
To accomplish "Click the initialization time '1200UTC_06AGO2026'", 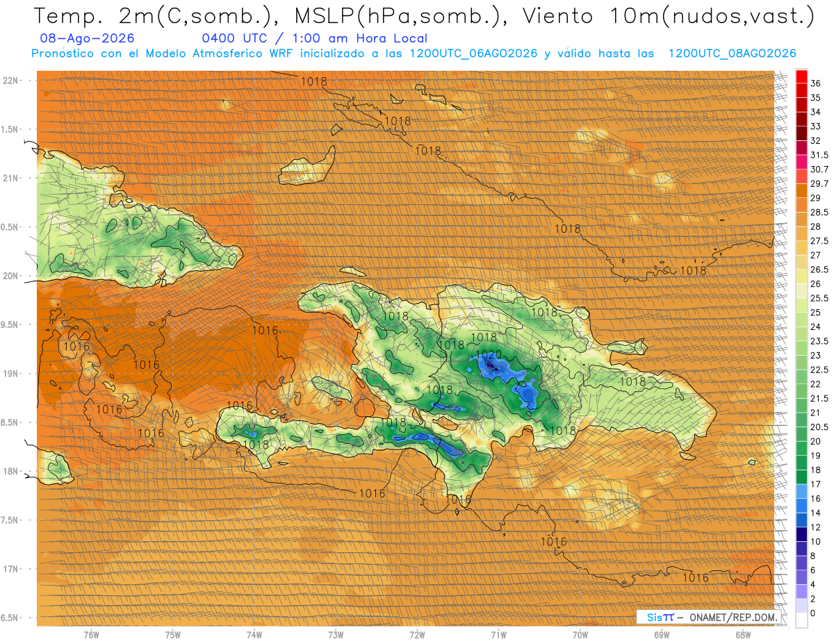I will (x=473, y=53).
